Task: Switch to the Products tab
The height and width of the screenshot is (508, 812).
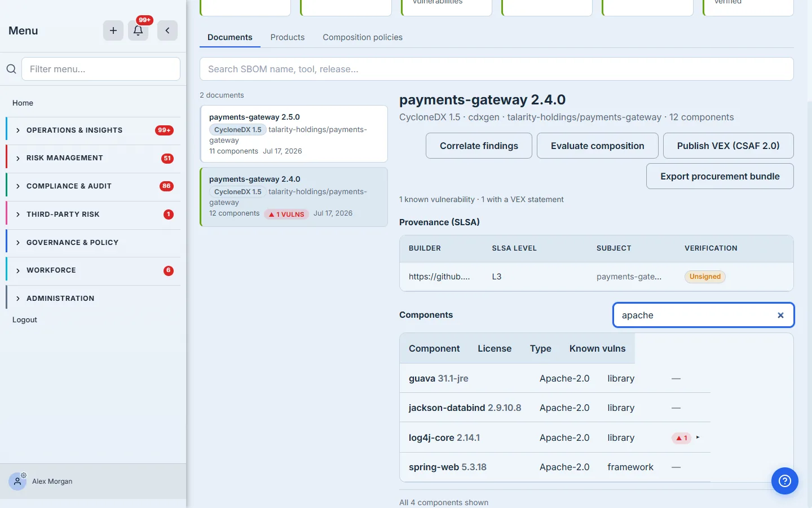Action: coord(288,37)
